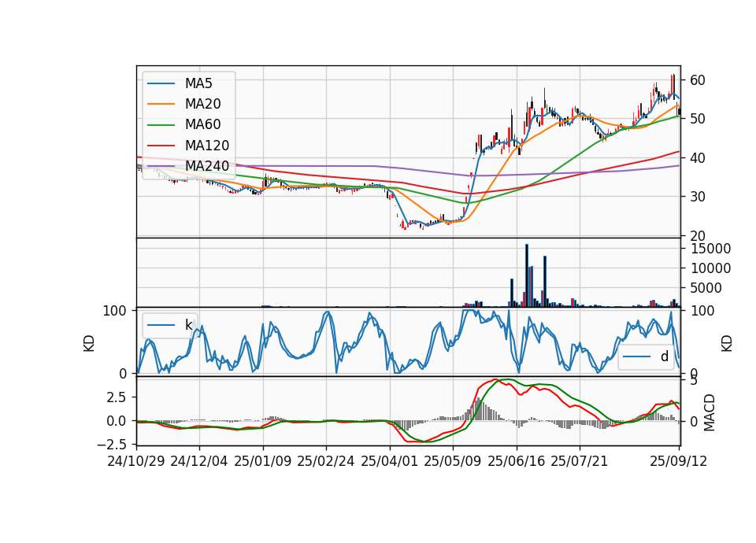This screenshot has width=756, height=543.
Task: Click the 15000 volume axis tick
Action: 710,249
